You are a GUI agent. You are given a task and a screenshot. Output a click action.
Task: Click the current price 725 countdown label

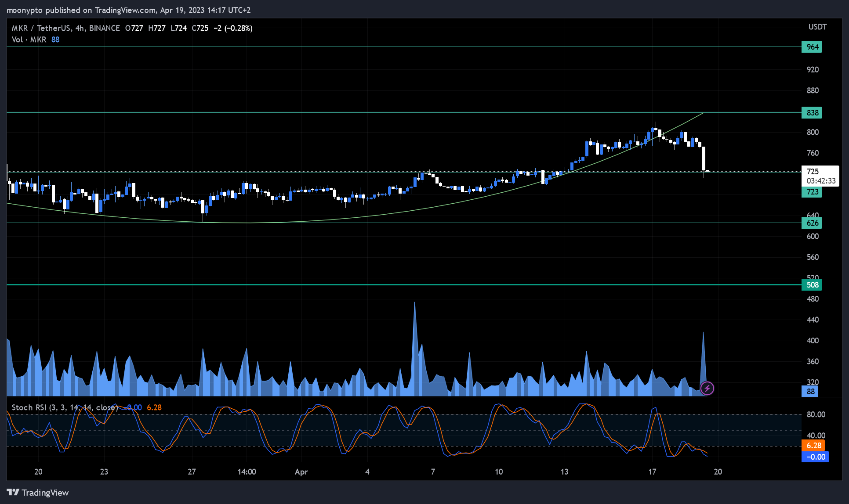820,176
